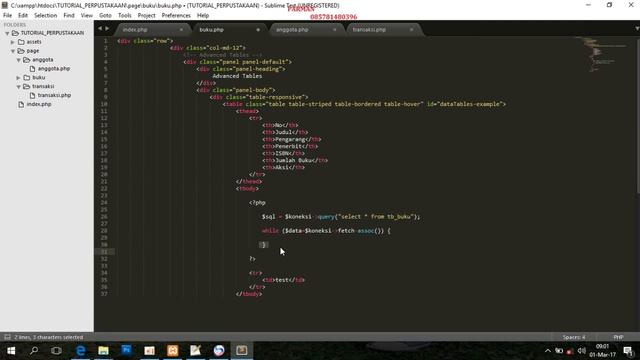Open the Windows Start menu
The image size is (640, 360).
click(11, 351)
